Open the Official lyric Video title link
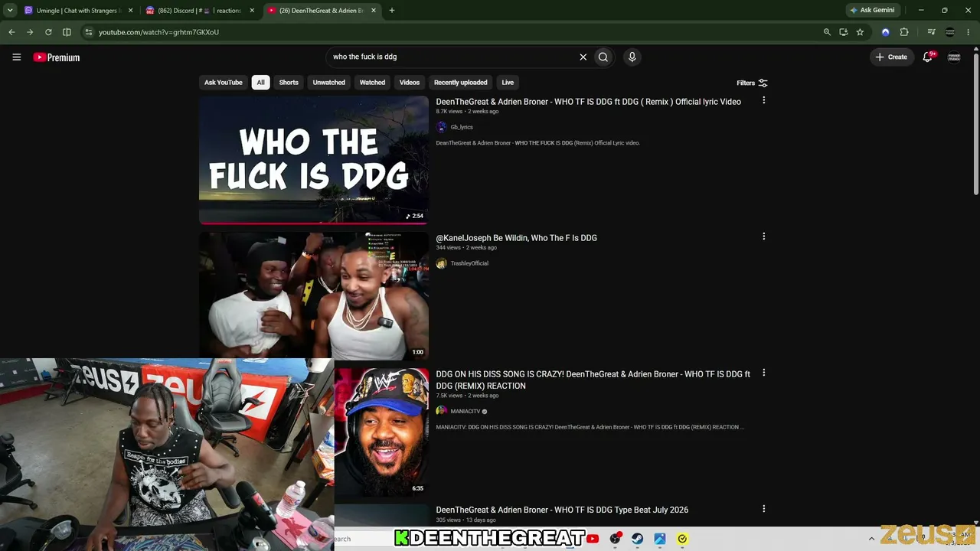This screenshot has width=980, height=551. click(x=588, y=102)
